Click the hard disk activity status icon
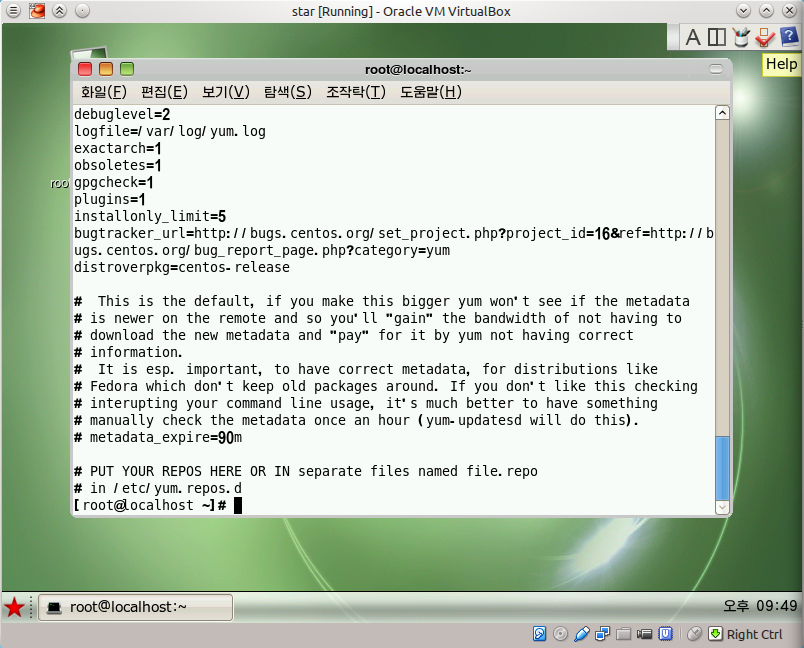Image resolution: width=804 pixels, height=648 pixels. pos(539,634)
